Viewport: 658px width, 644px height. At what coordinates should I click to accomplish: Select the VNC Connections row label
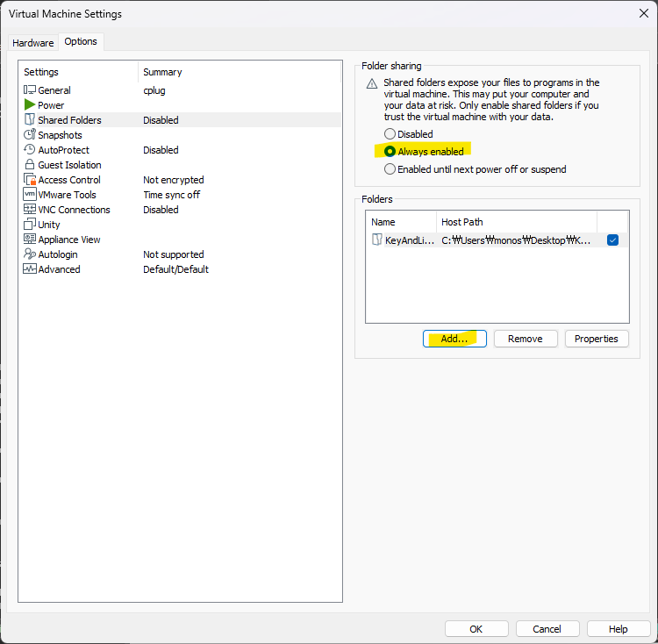point(74,210)
